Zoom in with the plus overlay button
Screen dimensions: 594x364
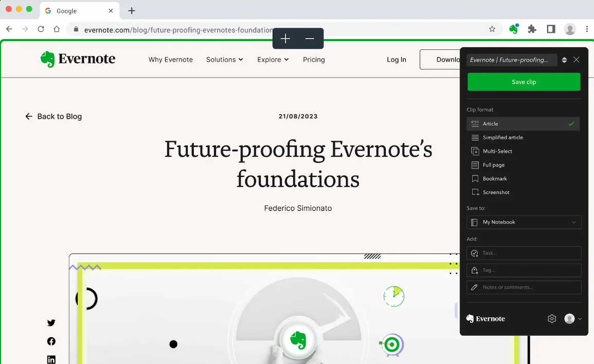pyautogui.click(x=285, y=39)
